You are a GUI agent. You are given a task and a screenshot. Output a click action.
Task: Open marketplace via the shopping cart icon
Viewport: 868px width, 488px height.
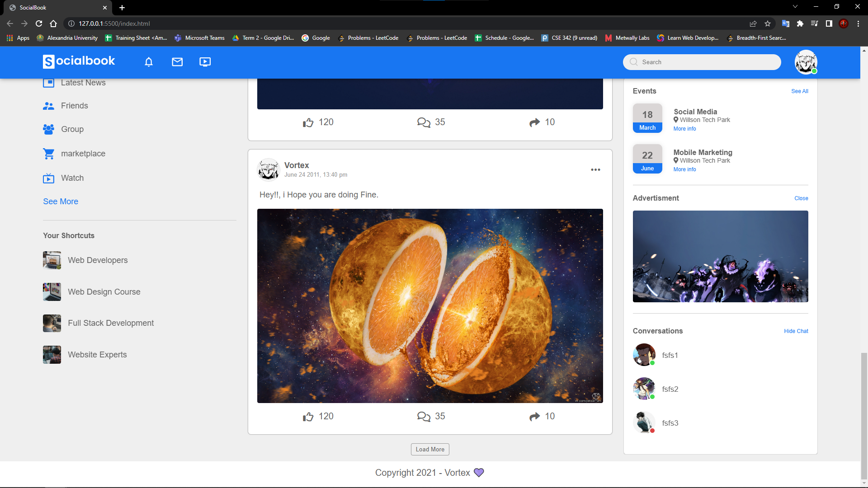(48, 154)
